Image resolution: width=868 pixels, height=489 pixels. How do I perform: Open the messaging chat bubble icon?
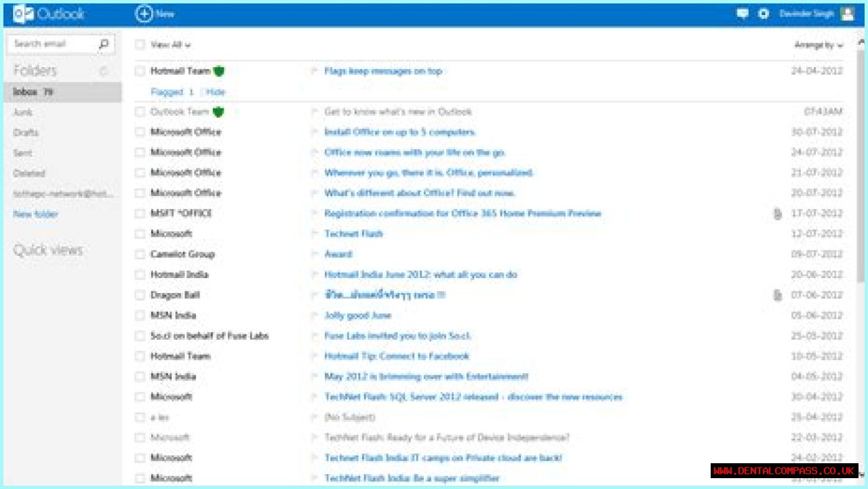(743, 14)
